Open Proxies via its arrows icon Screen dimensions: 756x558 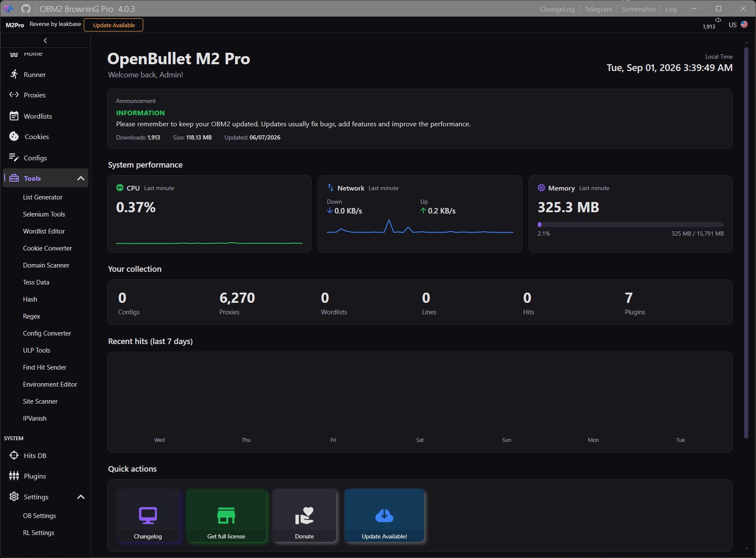pyautogui.click(x=14, y=95)
